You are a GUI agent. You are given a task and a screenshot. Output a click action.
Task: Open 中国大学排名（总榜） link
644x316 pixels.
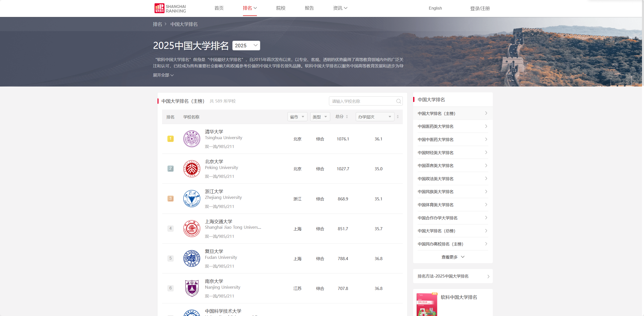436,231
